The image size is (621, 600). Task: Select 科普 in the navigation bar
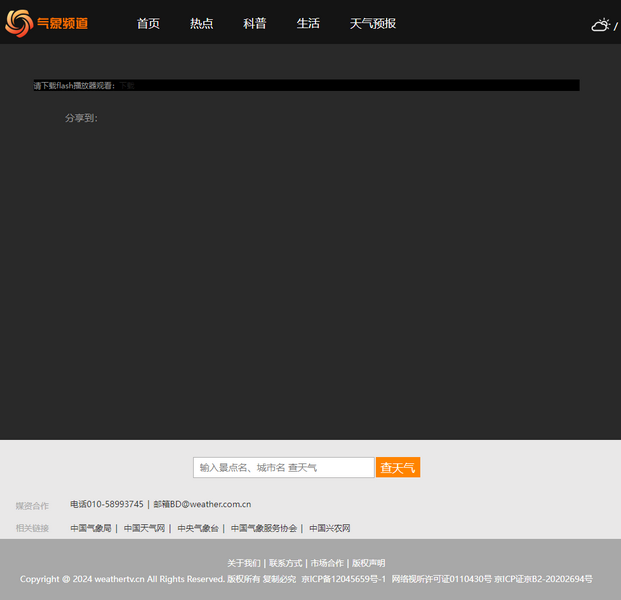(x=255, y=23)
